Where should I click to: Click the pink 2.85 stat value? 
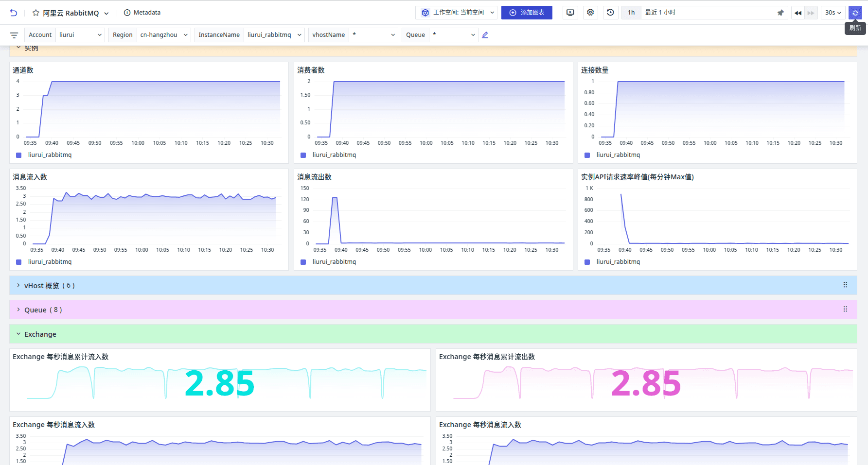[646, 383]
